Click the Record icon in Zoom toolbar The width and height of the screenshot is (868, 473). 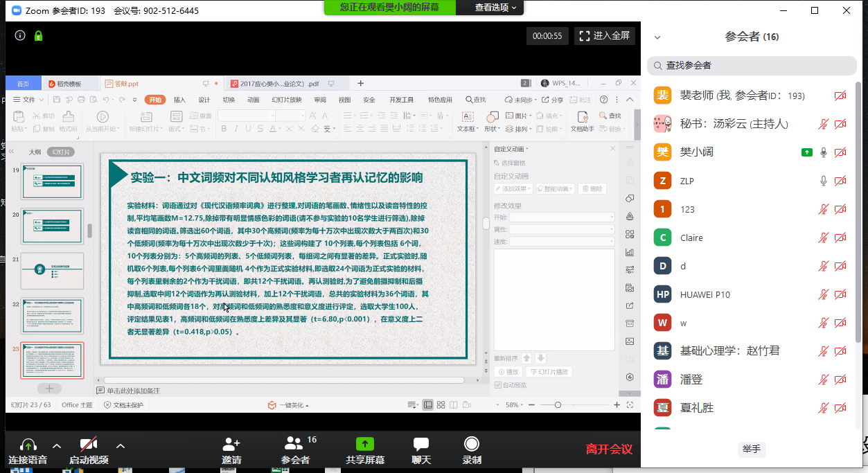472,445
